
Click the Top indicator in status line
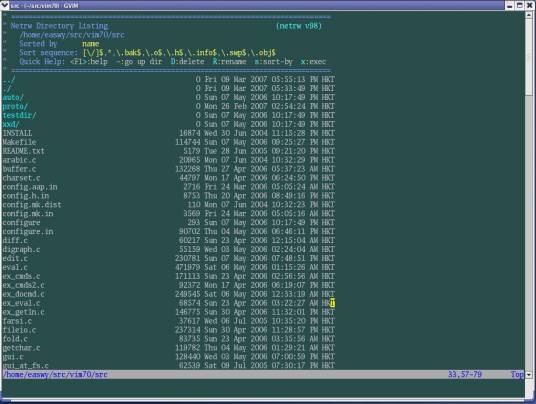517,374
